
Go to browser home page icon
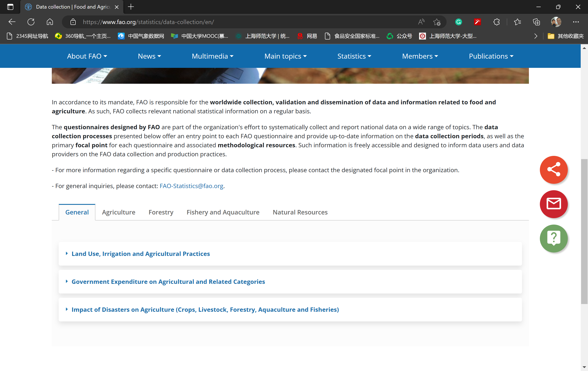coord(50,22)
